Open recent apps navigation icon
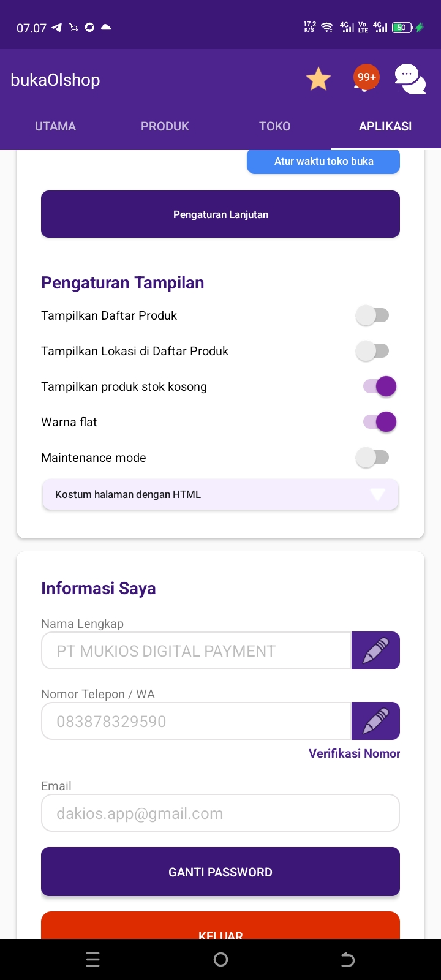 [x=93, y=959]
